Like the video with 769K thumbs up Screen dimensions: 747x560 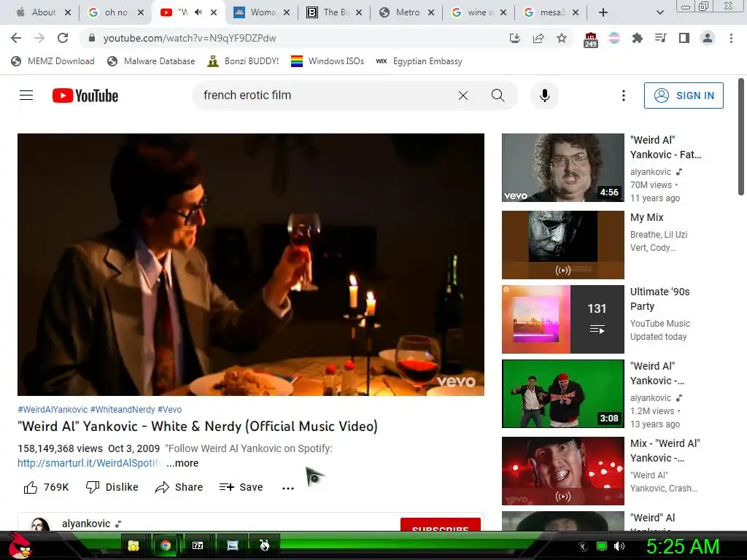46,487
